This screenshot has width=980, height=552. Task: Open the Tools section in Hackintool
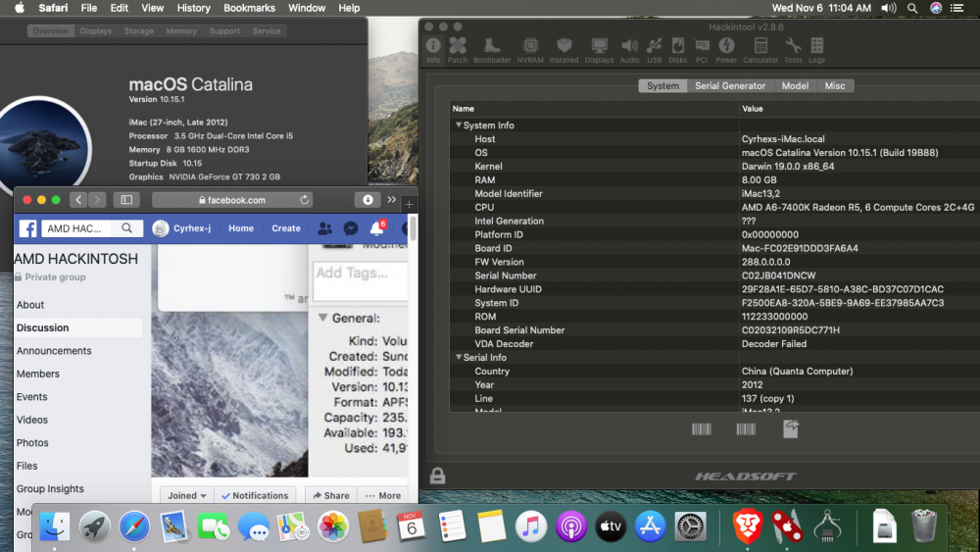click(x=793, y=50)
